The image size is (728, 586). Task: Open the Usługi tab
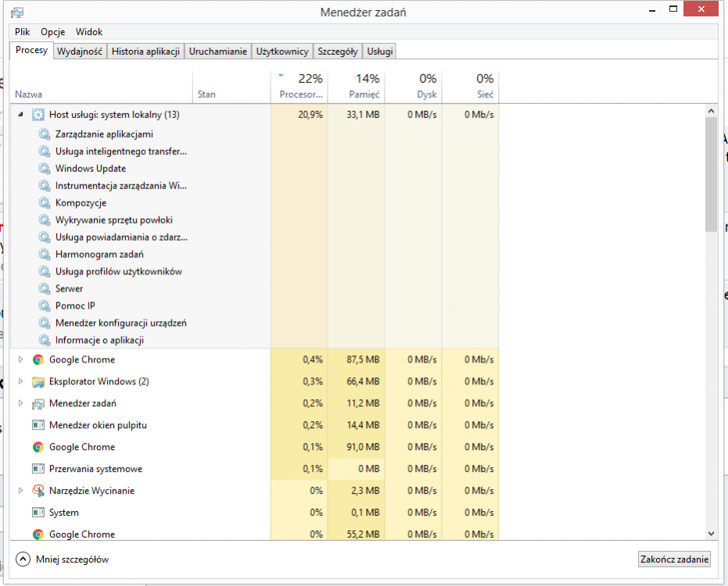click(380, 52)
